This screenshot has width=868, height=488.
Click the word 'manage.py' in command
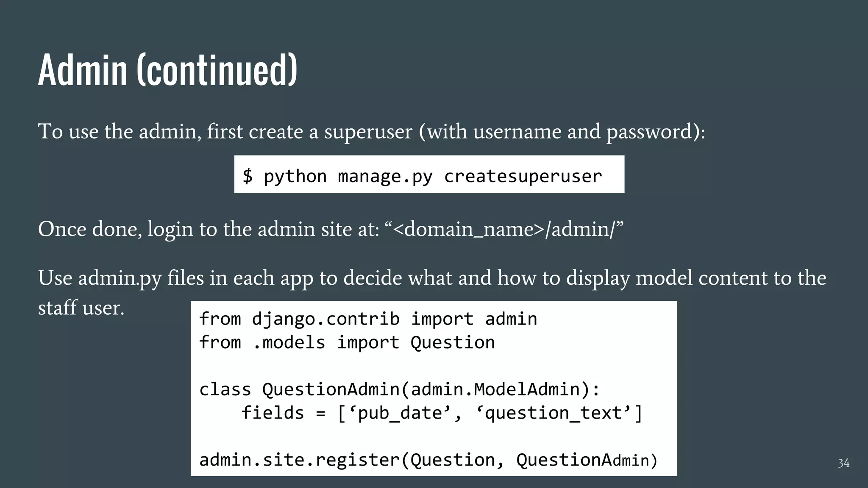(385, 176)
